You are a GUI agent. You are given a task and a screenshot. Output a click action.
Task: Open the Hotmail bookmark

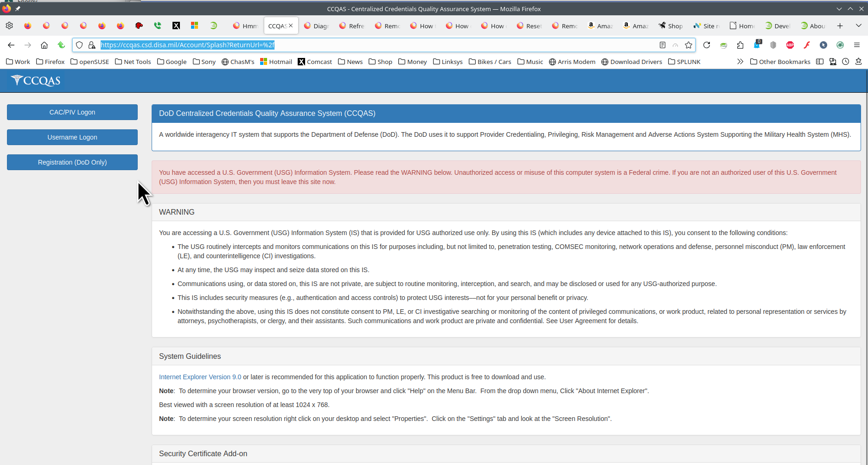(x=276, y=62)
